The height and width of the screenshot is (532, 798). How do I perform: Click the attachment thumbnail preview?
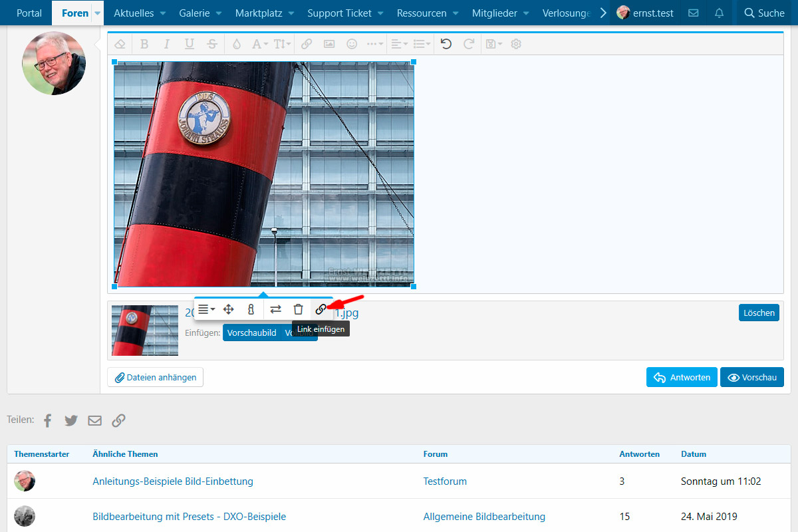[145, 331]
